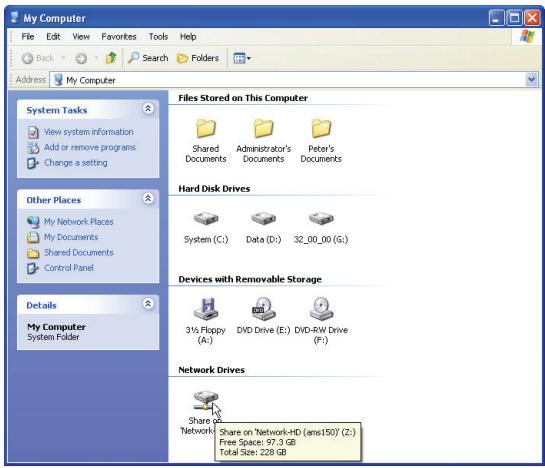This screenshot has height=468, width=545.
Task: Click Add or remove programs link
Action: (x=90, y=147)
